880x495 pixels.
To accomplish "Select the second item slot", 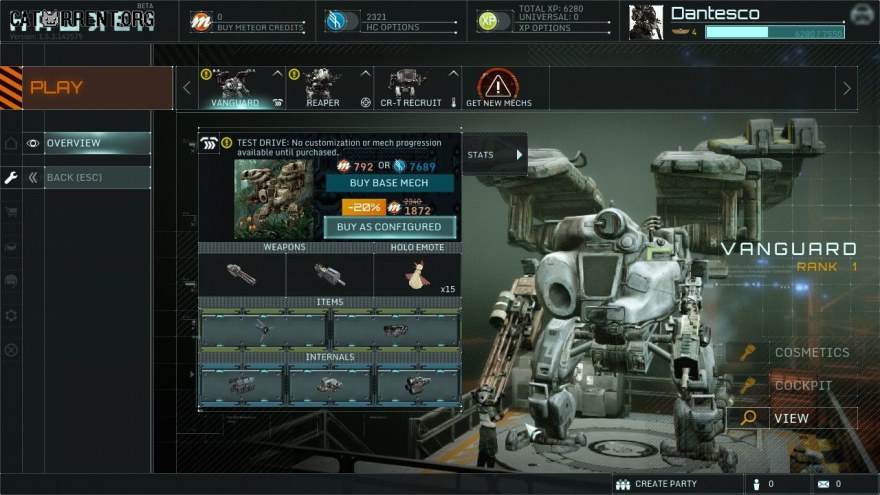I will (x=396, y=328).
